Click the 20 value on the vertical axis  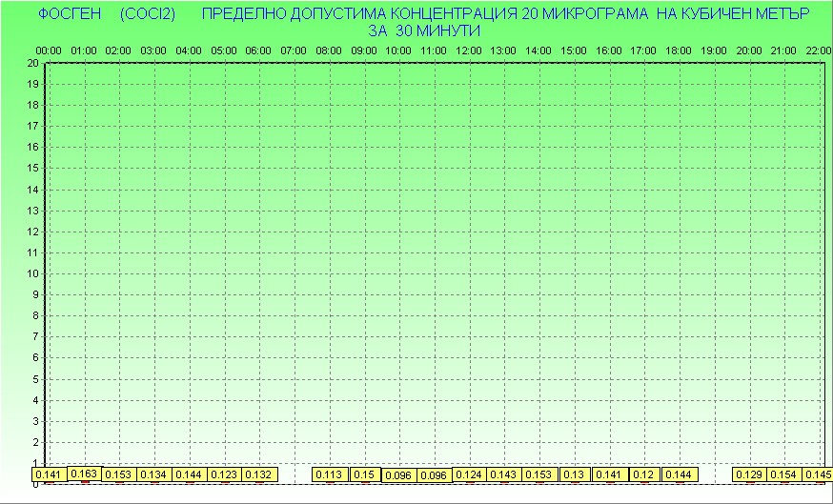coord(33,63)
